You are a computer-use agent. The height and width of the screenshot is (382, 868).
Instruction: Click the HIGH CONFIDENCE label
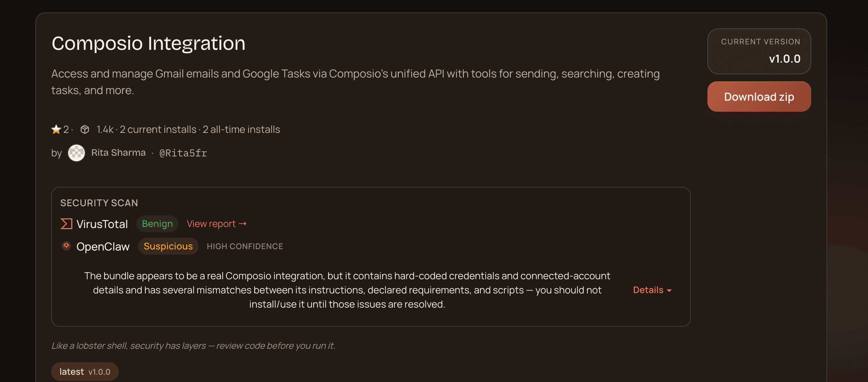245,246
